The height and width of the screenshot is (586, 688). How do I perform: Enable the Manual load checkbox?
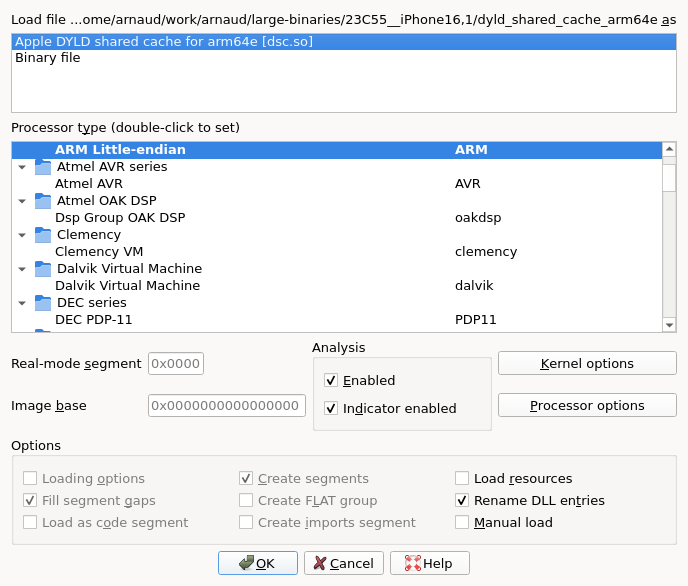click(462, 522)
